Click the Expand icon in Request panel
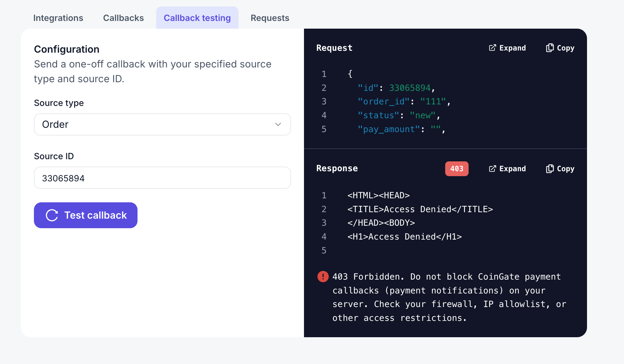The image size is (624, 364). coord(492,48)
